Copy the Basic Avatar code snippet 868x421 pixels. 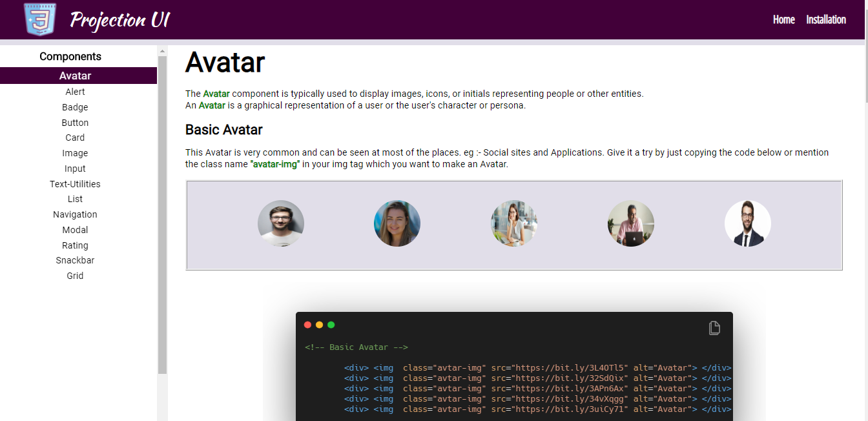(x=714, y=328)
